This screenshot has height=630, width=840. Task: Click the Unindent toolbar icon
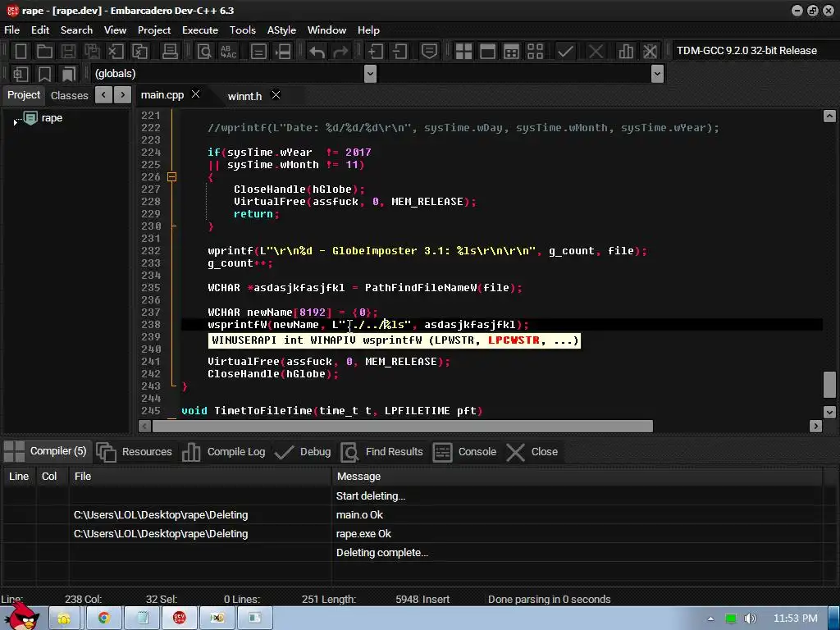click(x=399, y=52)
